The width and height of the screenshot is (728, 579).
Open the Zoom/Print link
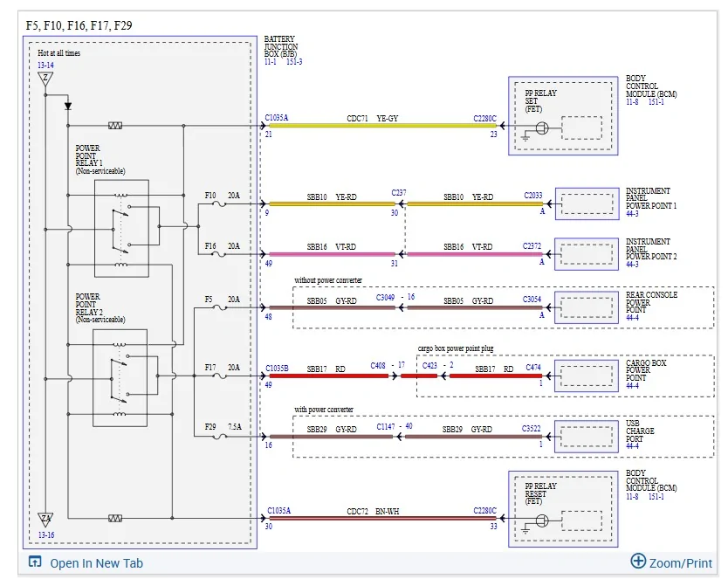point(681,563)
